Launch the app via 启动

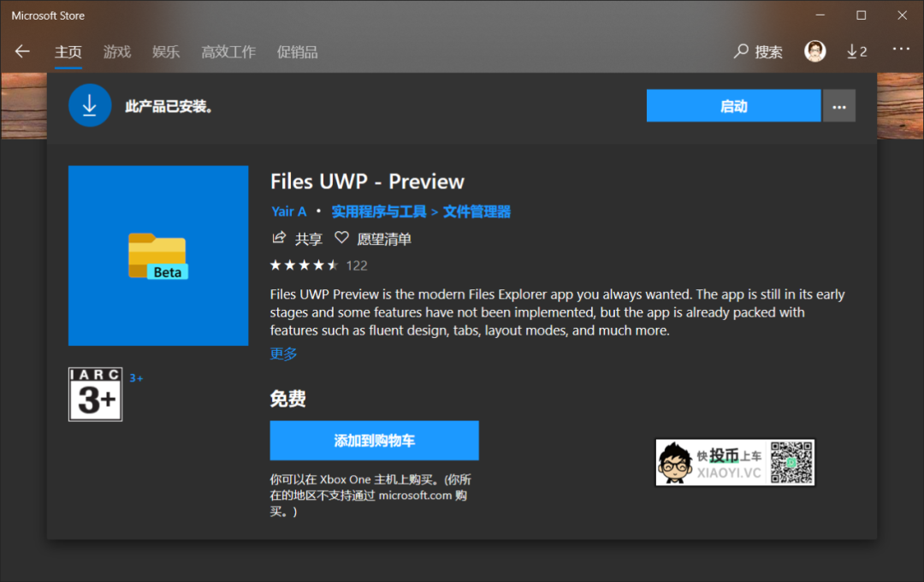[733, 105]
